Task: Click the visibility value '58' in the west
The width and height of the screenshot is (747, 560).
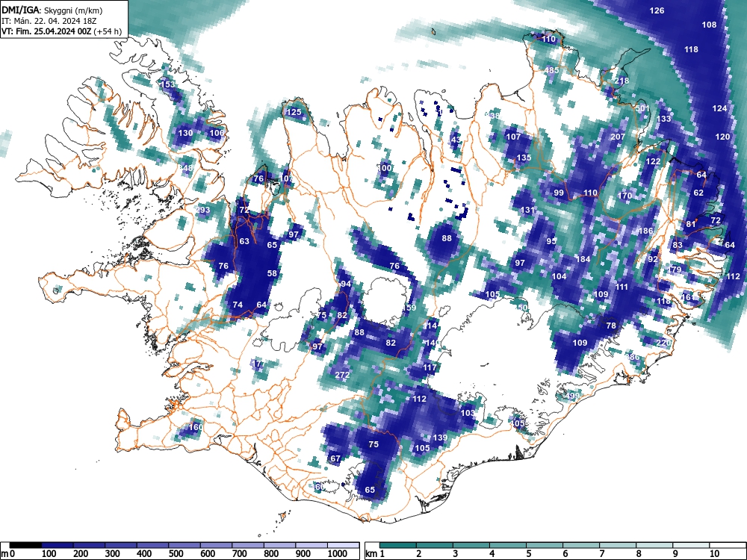Action: pyautogui.click(x=272, y=273)
